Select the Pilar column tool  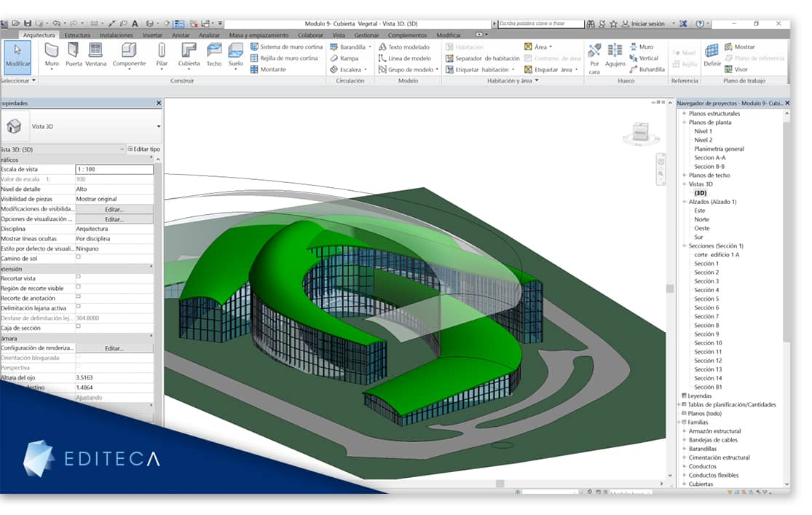click(162, 55)
